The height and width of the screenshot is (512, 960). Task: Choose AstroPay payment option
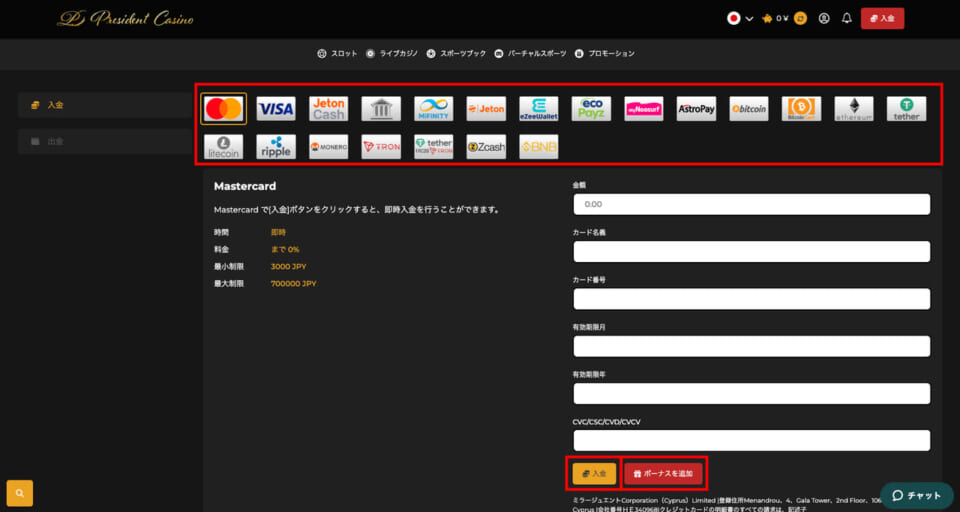[696, 109]
